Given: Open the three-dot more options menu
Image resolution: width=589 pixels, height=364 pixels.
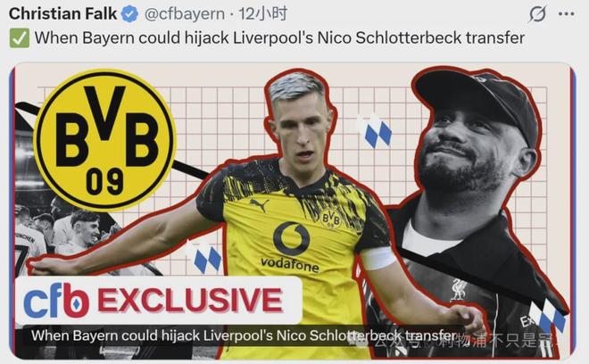Looking at the screenshot, I should (x=566, y=14).
